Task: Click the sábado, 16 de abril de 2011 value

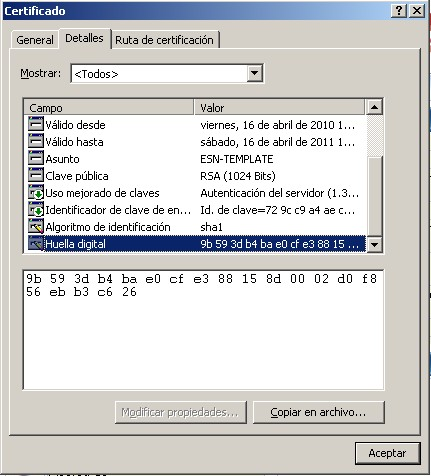Action: point(278,142)
